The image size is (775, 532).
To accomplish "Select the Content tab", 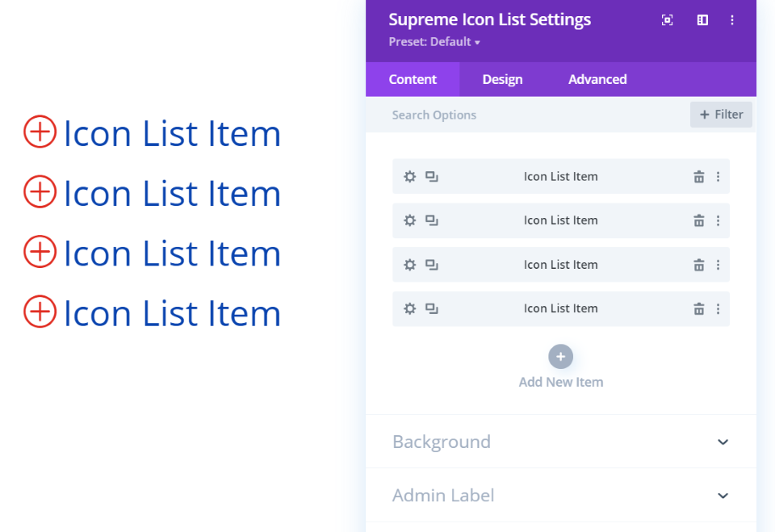I will point(413,79).
